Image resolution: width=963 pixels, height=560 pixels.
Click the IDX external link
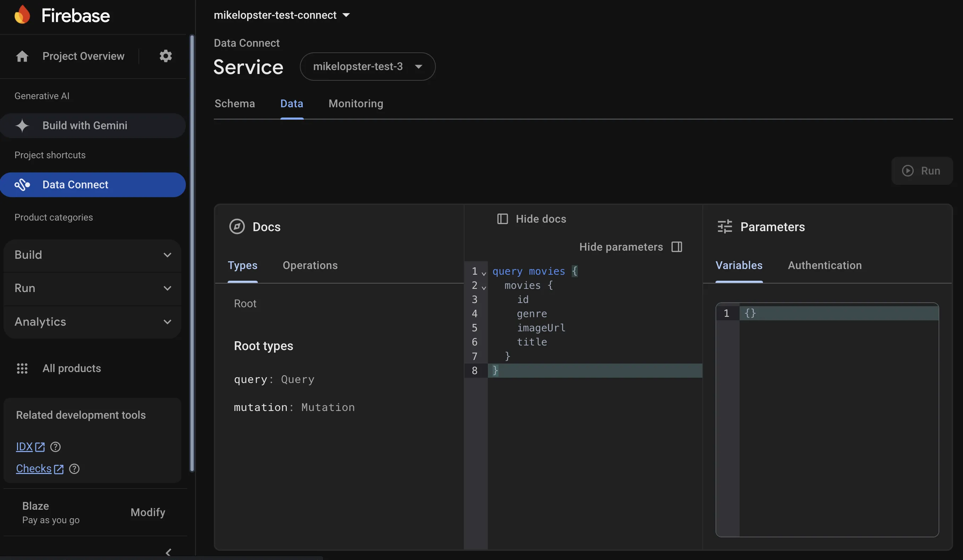(30, 447)
